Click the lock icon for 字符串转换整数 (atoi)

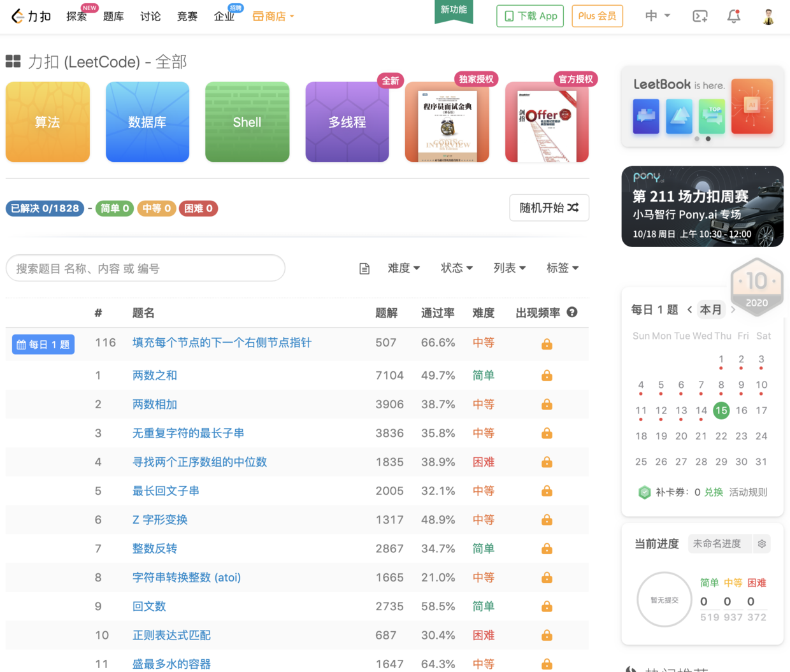tap(547, 578)
